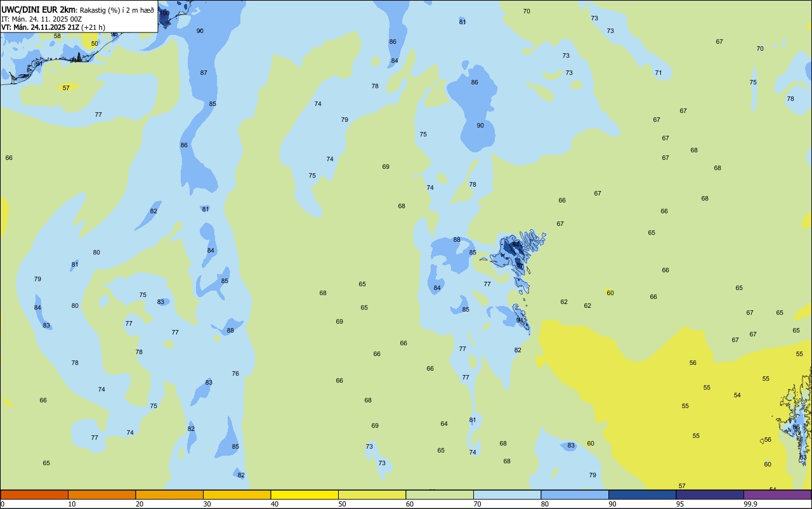This screenshot has height=509, width=812.
Task: Click the map humidity value '91' on coastline
Action: [x=39, y=64]
